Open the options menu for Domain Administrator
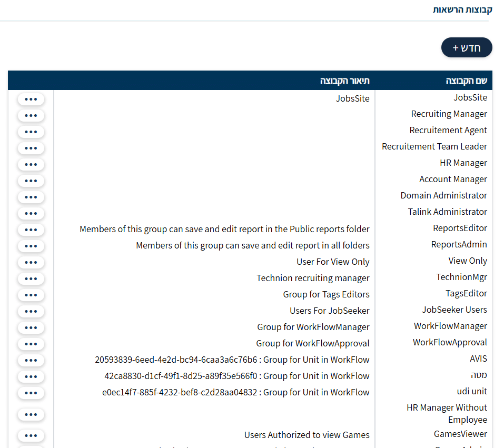The image size is (504, 448). [31, 197]
